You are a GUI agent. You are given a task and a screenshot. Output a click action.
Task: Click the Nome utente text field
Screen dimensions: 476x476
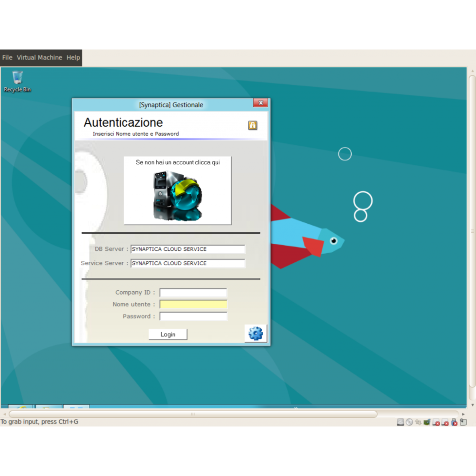pyautogui.click(x=193, y=305)
